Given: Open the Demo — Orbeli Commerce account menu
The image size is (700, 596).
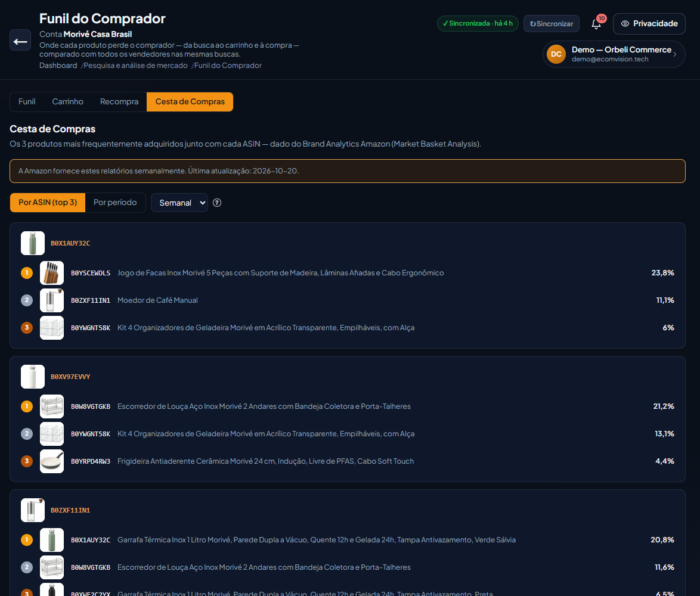Looking at the screenshot, I should (x=614, y=54).
